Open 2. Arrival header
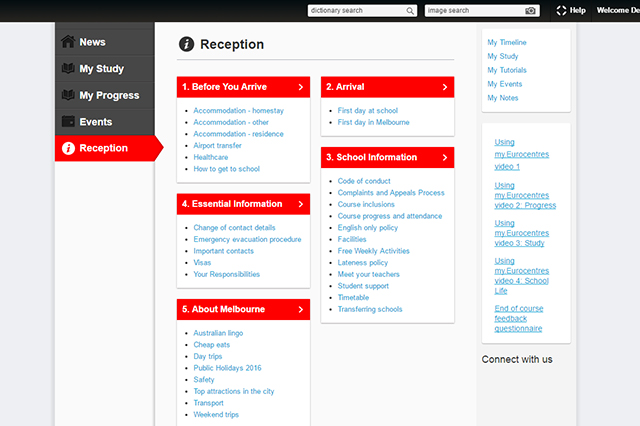Viewport: 640px width, 426px height. [387, 87]
